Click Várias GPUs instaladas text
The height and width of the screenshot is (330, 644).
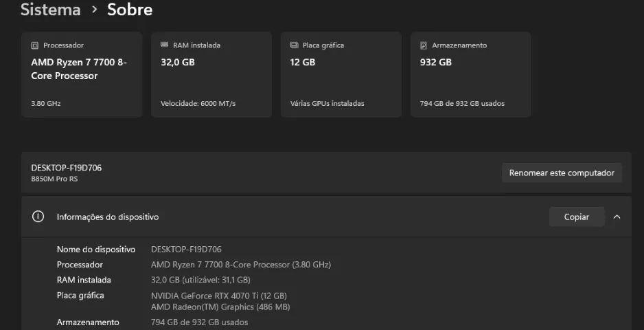(x=327, y=104)
